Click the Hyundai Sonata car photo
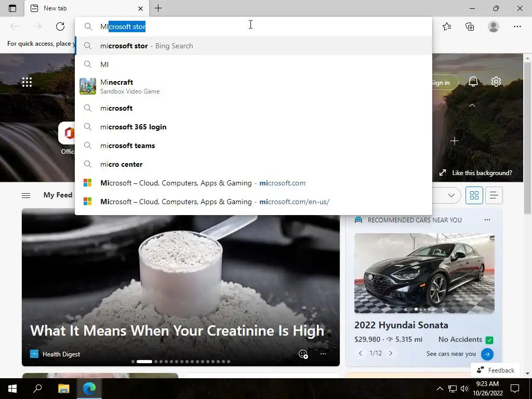The height and width of the screenshot is (399, 532). [x=424, y=273]
